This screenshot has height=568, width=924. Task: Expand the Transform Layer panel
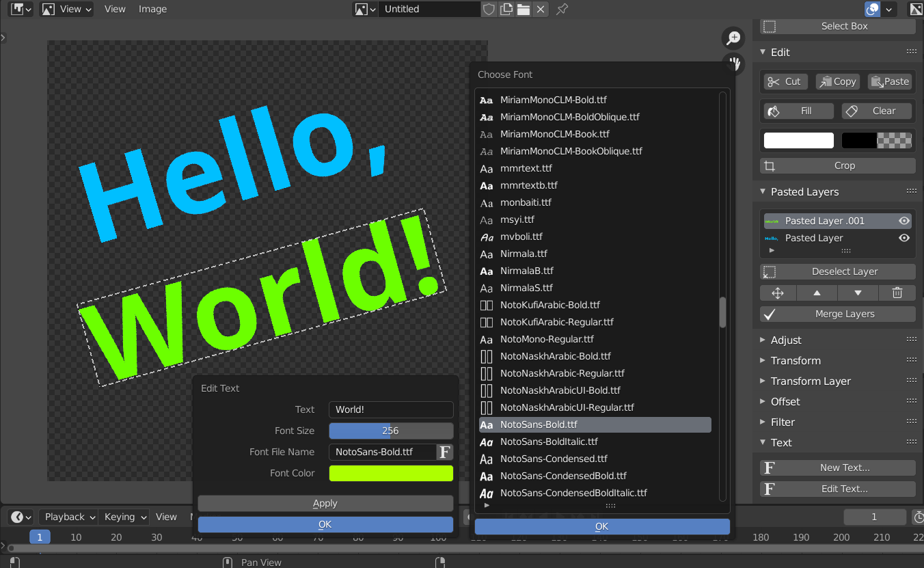(x=811, y=381)
